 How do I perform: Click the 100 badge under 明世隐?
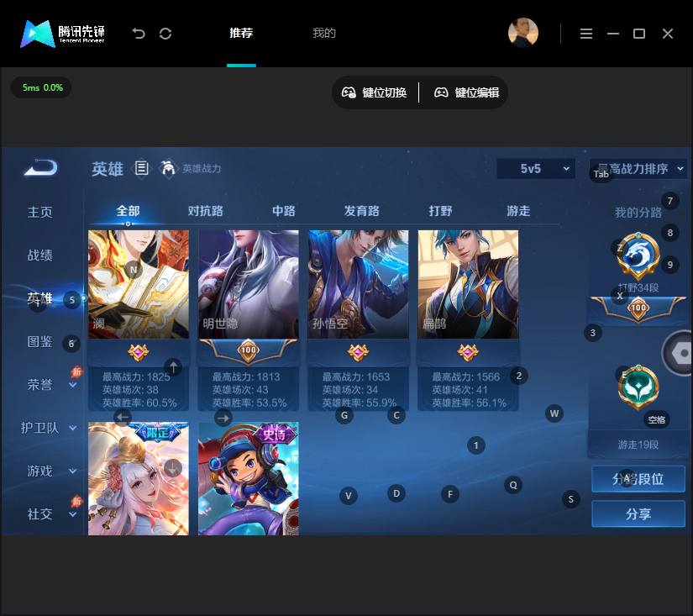(249, 350)
